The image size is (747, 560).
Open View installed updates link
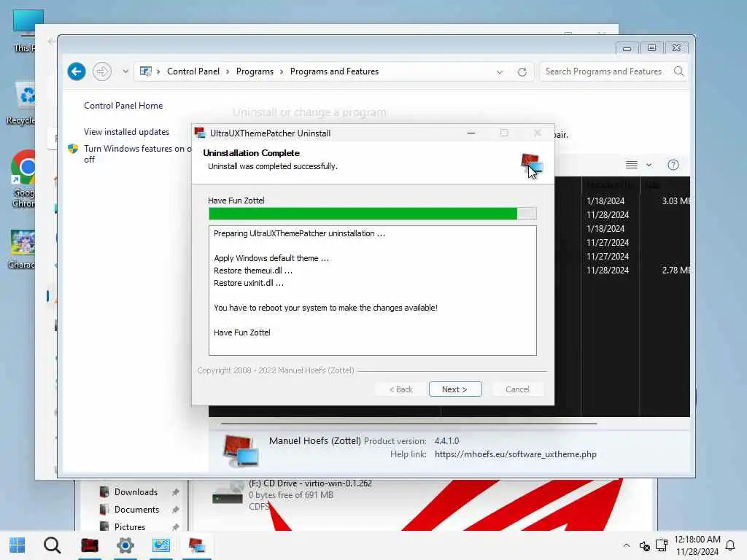tap(127, 132)
